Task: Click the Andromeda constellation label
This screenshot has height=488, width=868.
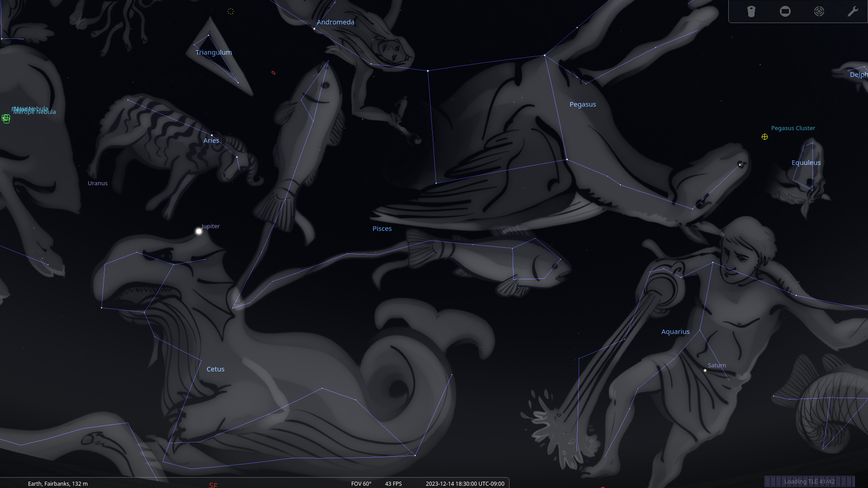Action: pos(335,22)
